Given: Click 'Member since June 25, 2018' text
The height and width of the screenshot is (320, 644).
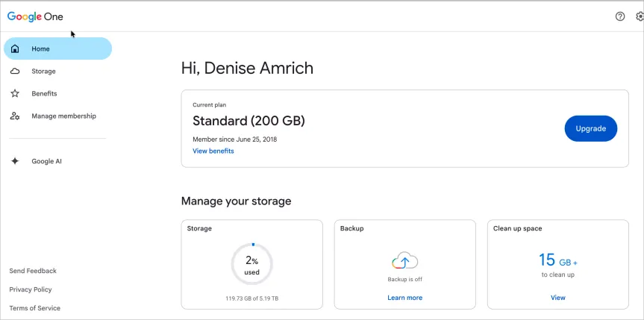Looking at the screenshot, I should pos(234,139).
